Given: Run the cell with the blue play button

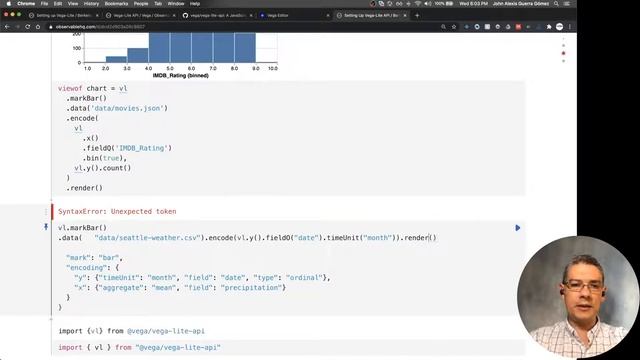Looking at the screenshot, I should pyautogui.click(x=518, y=228).
